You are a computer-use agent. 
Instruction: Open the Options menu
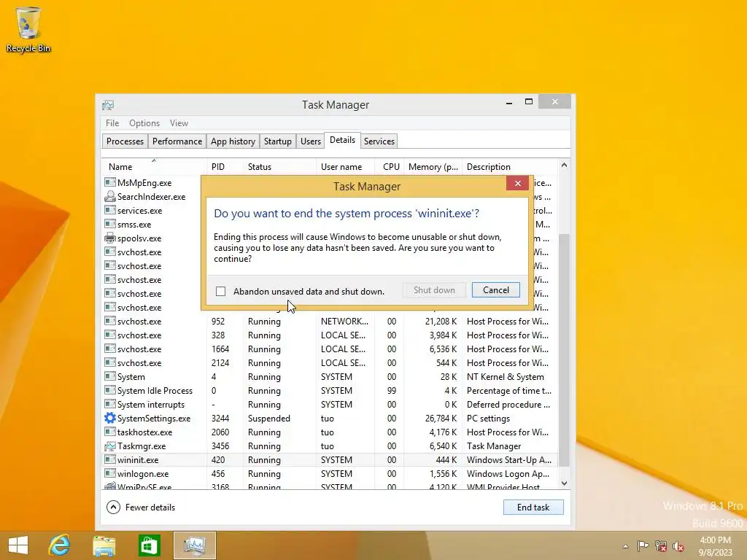point(144,122)
